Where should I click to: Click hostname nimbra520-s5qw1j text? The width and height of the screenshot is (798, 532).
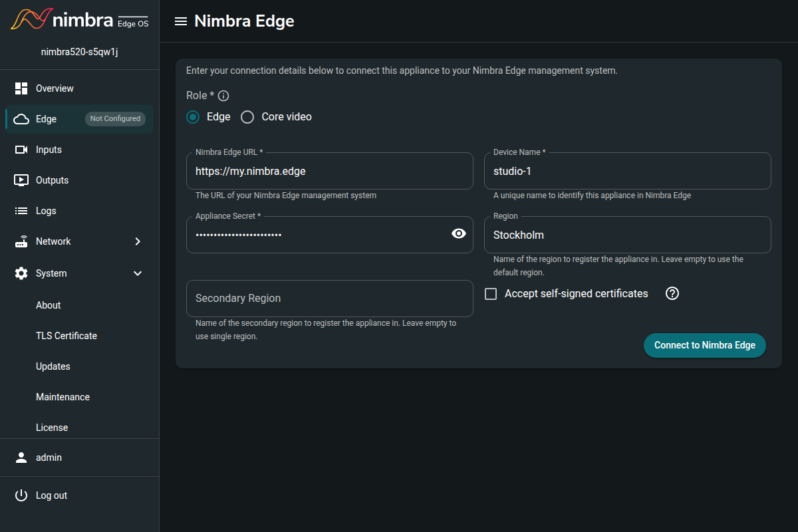79,52
